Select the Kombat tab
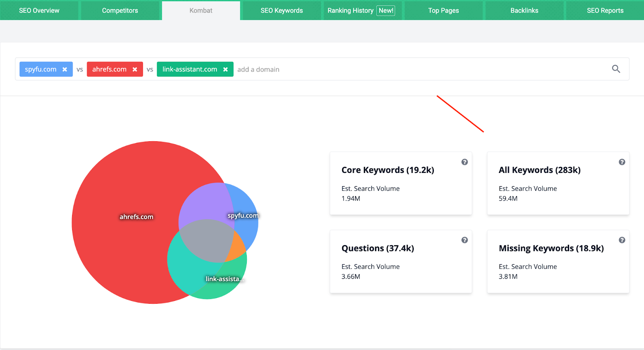This screenshot has width=644, height=350. pos(201,10)
